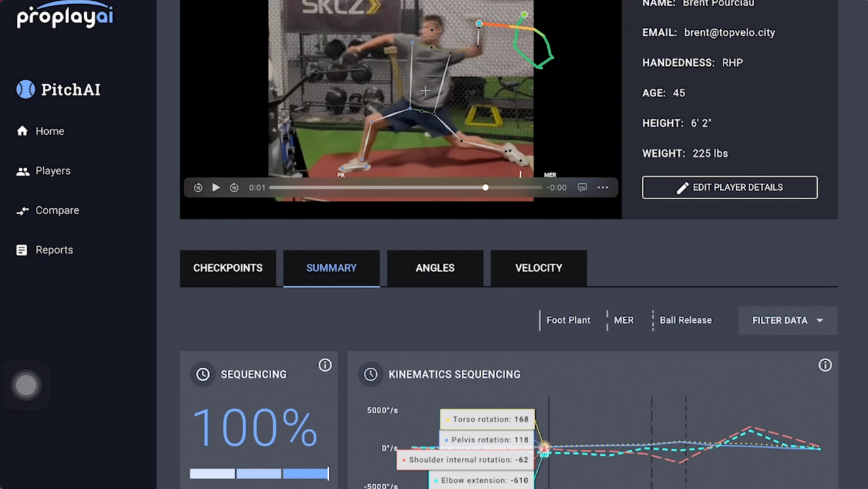Screen dimensions: 868x489
Task: Open the Compare page
Action: click(57, 210)
